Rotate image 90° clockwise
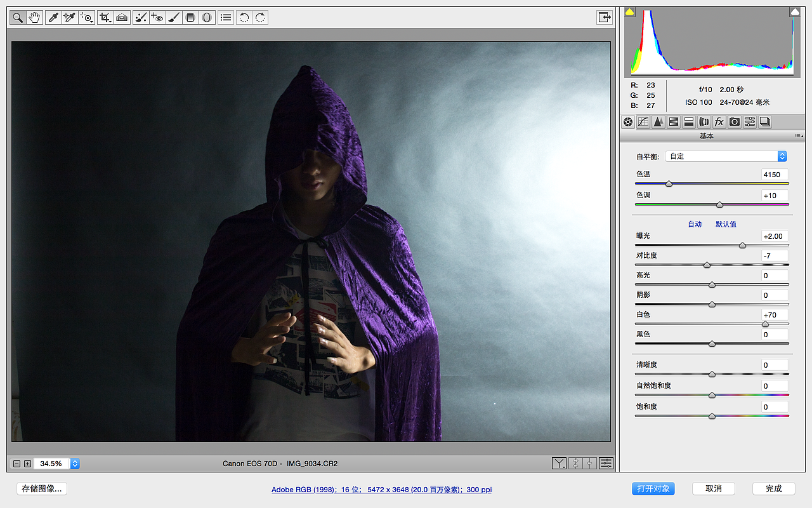This screenshot has width=812, height=508. [x=260, y=17]
